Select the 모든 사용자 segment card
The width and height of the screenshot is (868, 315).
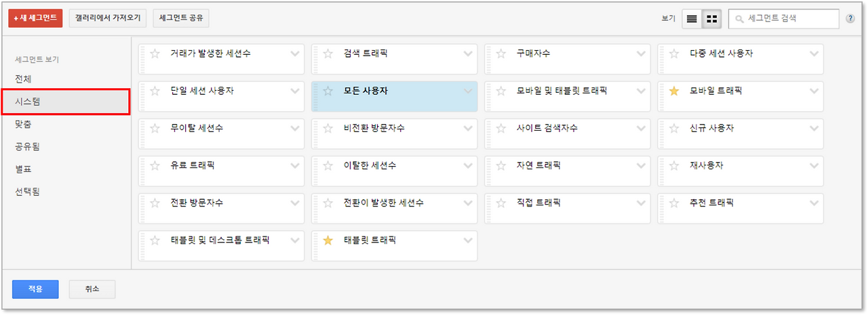(x=394, y=96)
